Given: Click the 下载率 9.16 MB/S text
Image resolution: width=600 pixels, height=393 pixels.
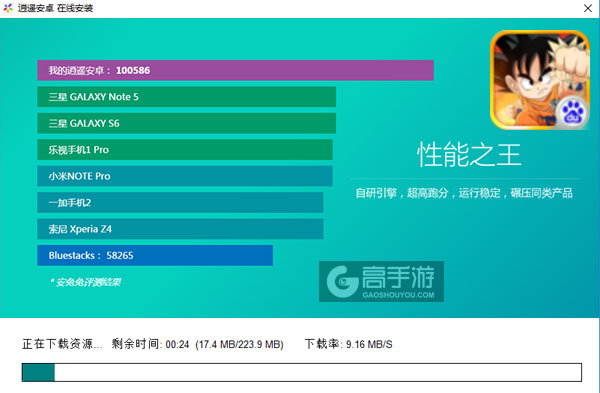Looking at the screenshot, I should 348,344.
